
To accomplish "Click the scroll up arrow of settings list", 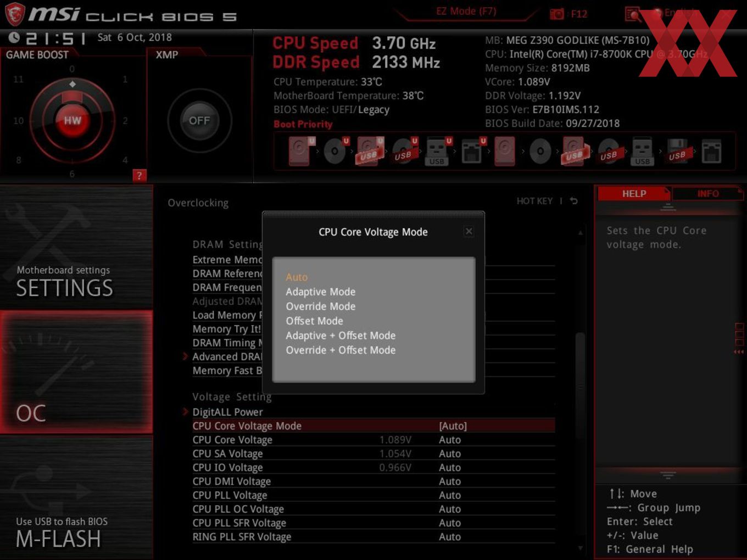I will tap(581, 233).
